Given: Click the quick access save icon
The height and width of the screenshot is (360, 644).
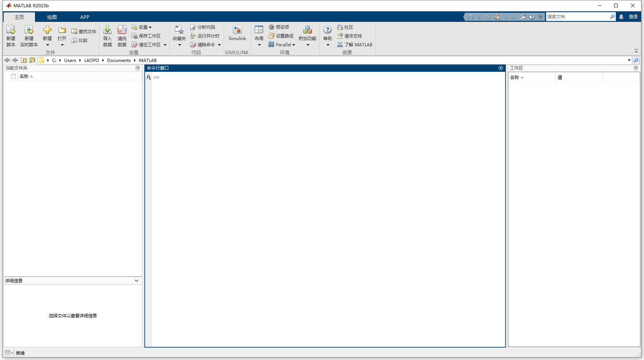Looking at the screenshot, I should [x=471, y=17].
